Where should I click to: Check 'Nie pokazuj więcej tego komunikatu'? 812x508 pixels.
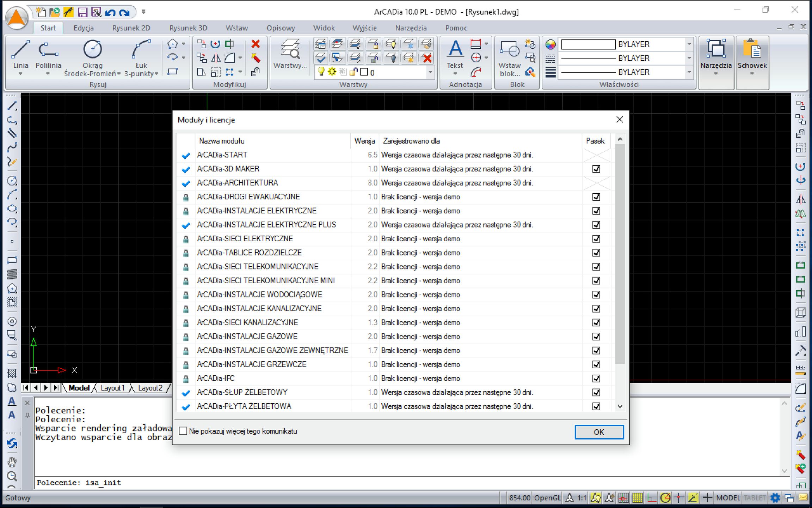183,431
